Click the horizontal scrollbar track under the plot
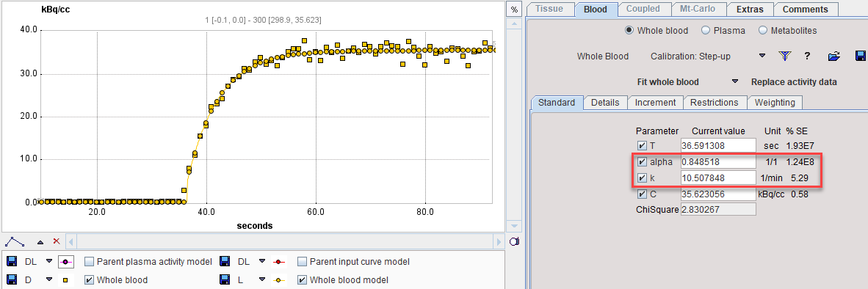The image size is (868, 289). [284, 241]
